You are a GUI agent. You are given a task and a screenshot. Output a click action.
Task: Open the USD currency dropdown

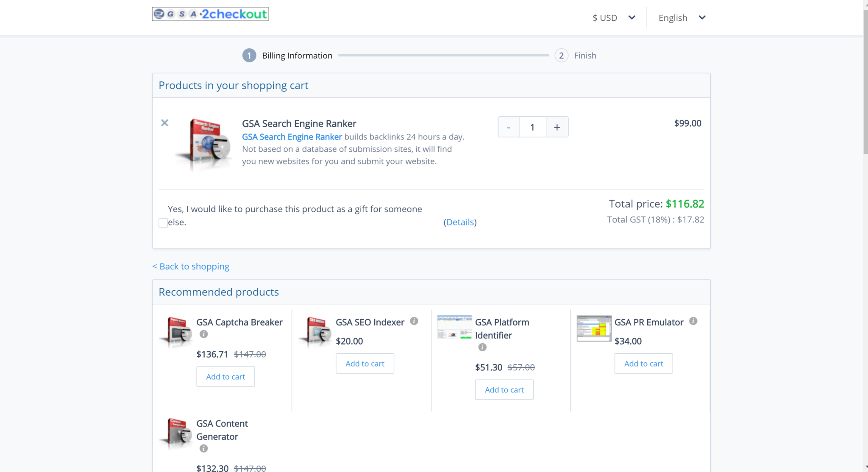[x=614, y=18]
